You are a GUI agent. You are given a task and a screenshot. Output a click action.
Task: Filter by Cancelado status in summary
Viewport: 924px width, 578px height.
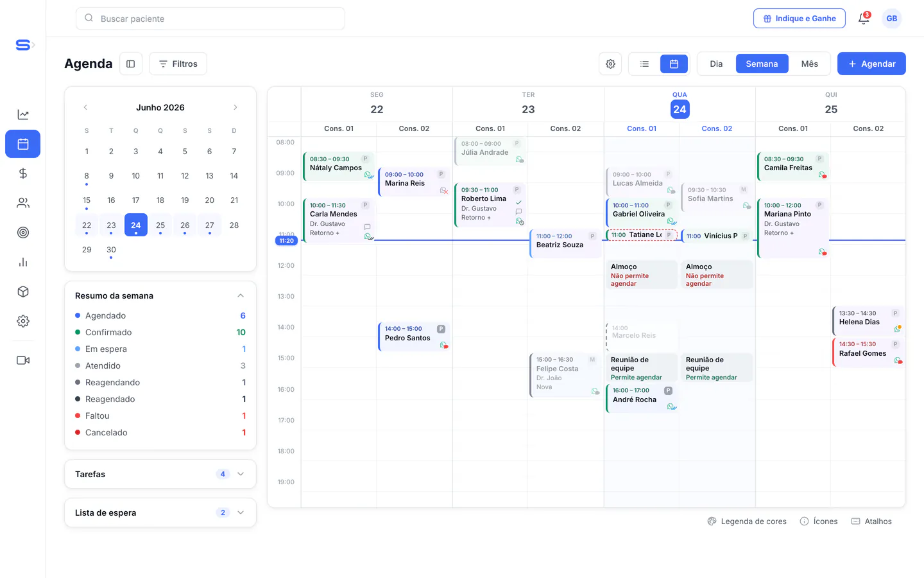click(x=160, y=432)
